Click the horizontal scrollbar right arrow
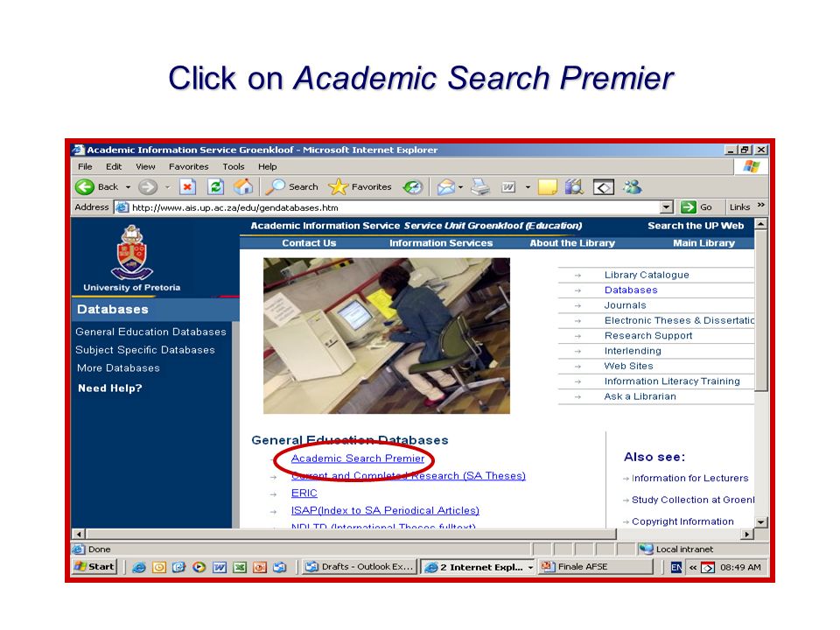 pos(747,534)
